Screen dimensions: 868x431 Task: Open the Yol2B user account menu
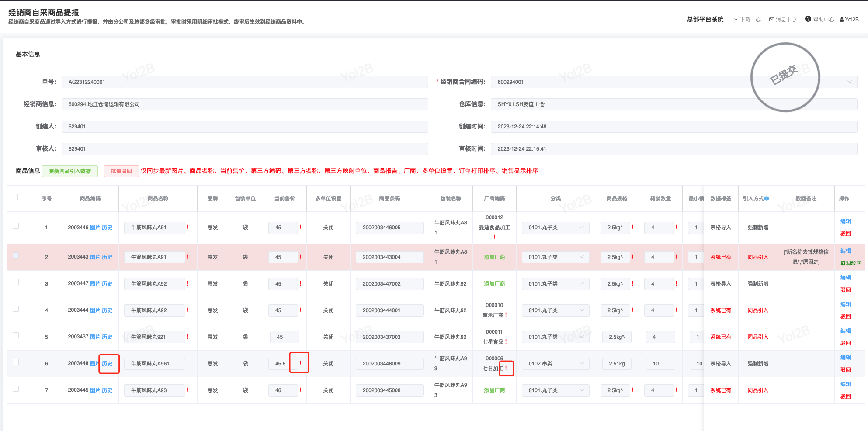(849, 20)
